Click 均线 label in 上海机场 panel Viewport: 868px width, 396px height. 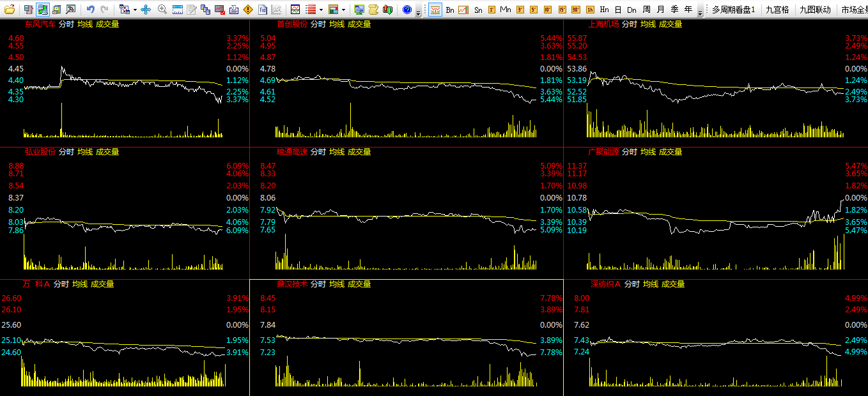(x=648, y=24)
